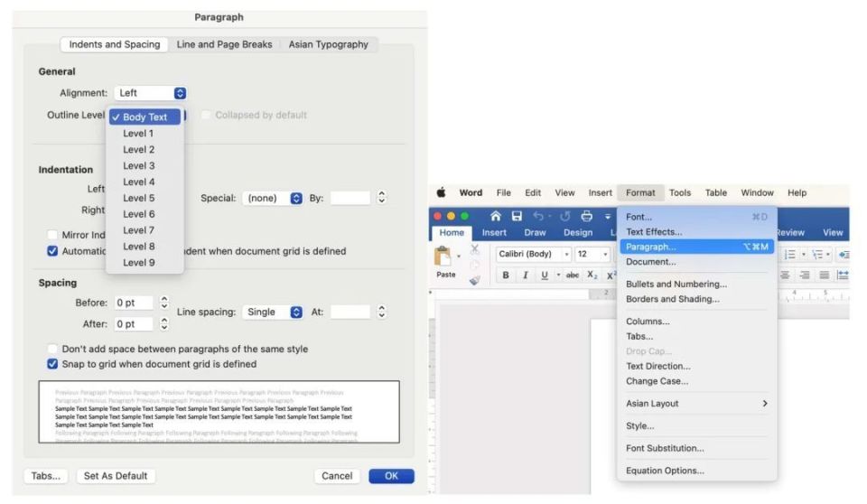Viewport: 867px width, 504px height.
Task: Click the Tabs... button
Action: point(46,476)
